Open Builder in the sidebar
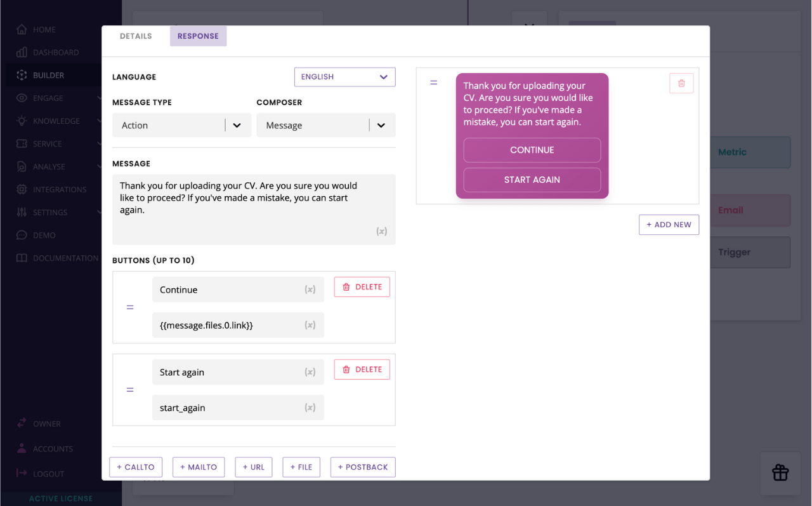The image size is (812, 506). coord(48,75)
